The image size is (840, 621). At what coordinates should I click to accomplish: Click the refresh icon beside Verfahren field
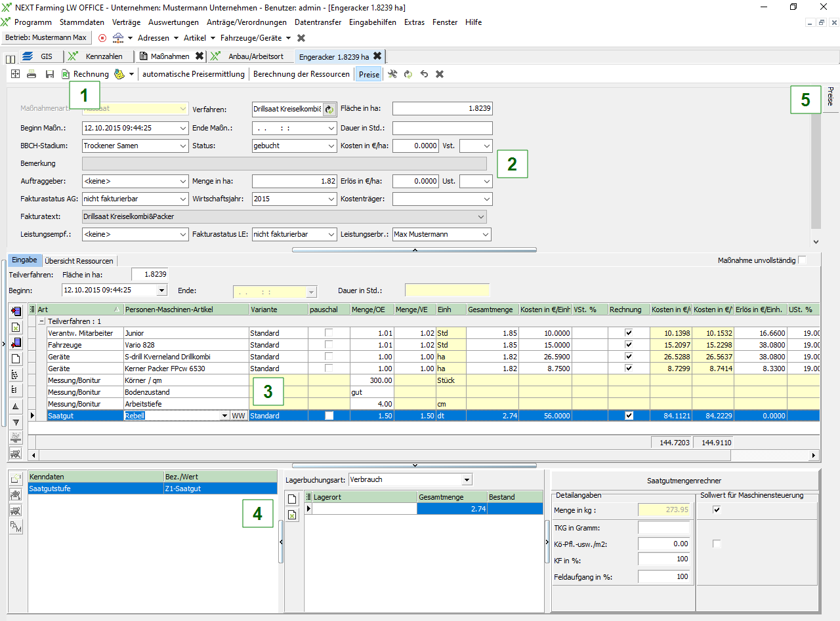point(329,109)
